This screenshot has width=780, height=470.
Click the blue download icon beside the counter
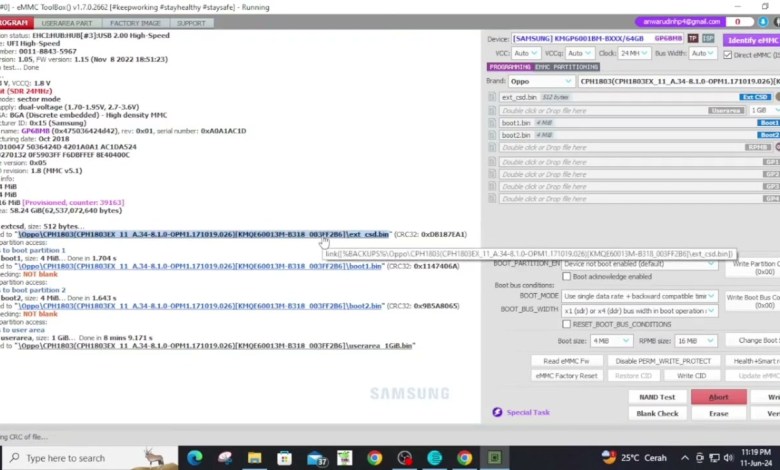(763, 22)
